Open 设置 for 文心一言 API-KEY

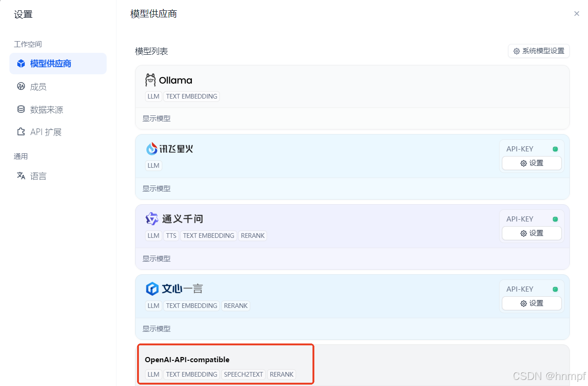point(532,303)
